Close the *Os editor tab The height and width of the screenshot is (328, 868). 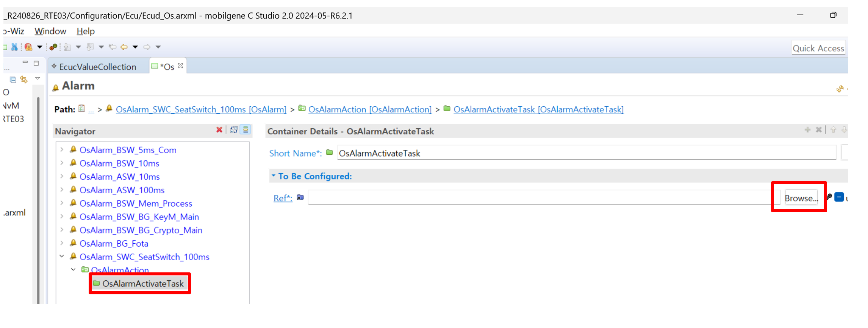click(181, 66)
